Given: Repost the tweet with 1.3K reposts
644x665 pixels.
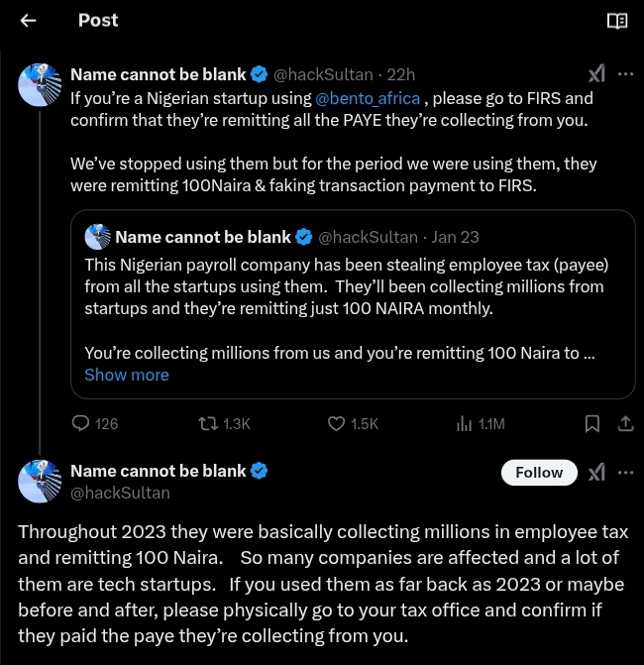Looking at the screenshot, I should click(209, 423).
